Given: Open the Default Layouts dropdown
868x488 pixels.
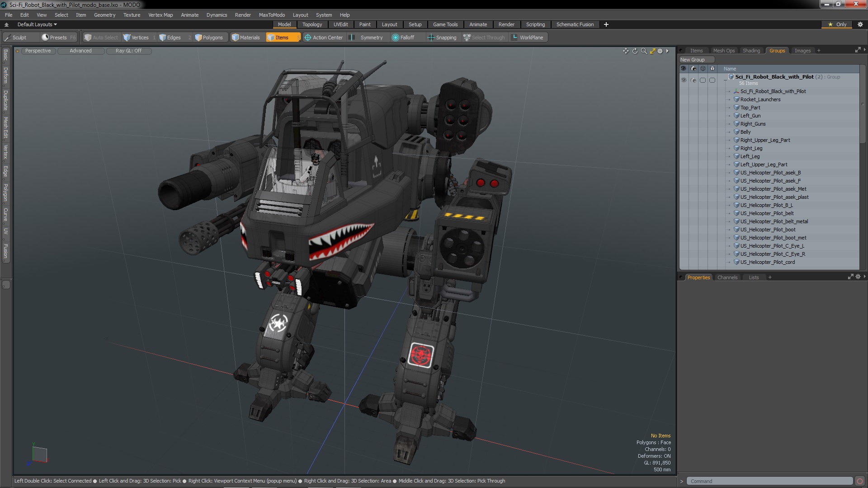Looking at the screenshot, I should 37,24.
